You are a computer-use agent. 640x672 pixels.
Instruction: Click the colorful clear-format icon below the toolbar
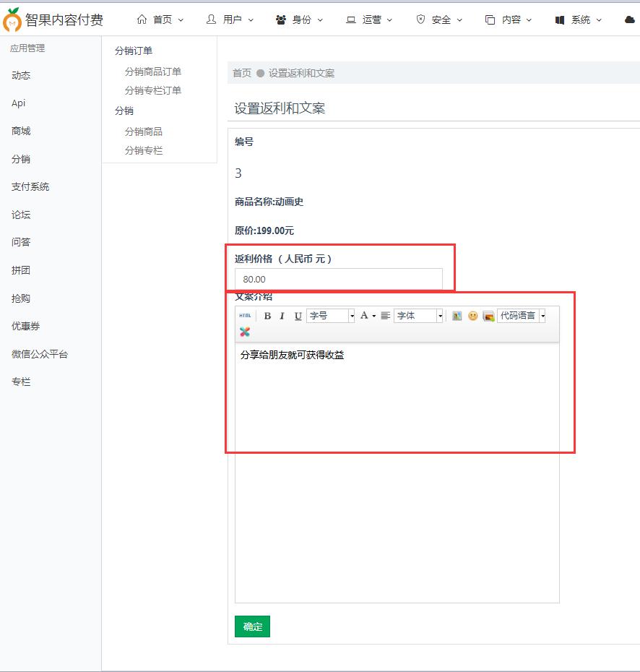(244, 332)
